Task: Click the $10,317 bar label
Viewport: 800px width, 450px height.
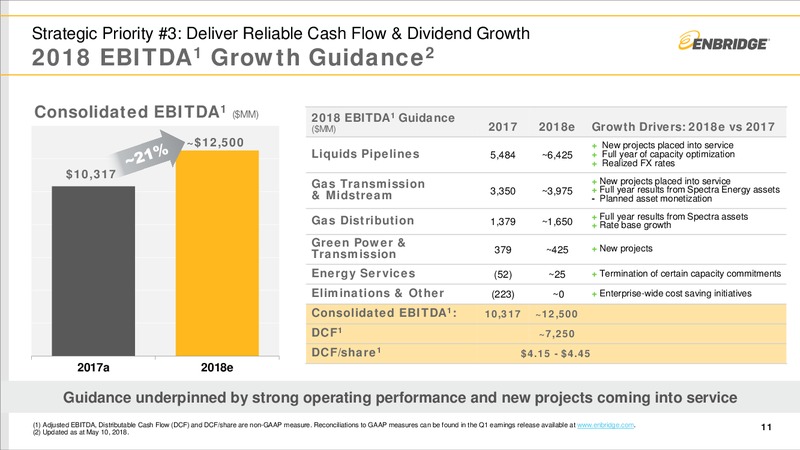Action: 91,174
